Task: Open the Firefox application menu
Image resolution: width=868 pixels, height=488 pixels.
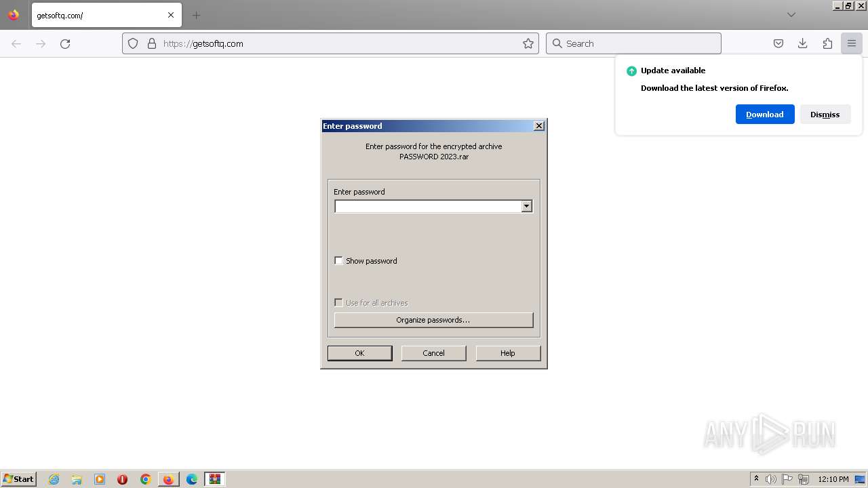Action: pos(852,43)
